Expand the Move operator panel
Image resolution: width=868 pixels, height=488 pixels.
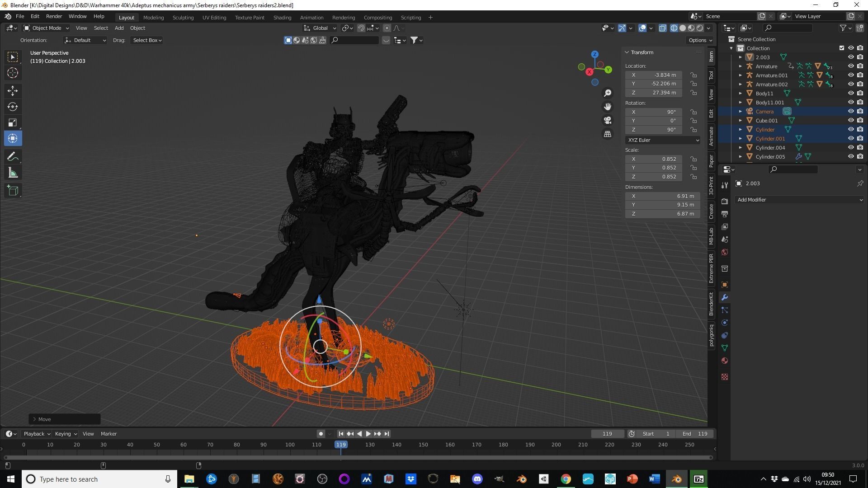34,419
